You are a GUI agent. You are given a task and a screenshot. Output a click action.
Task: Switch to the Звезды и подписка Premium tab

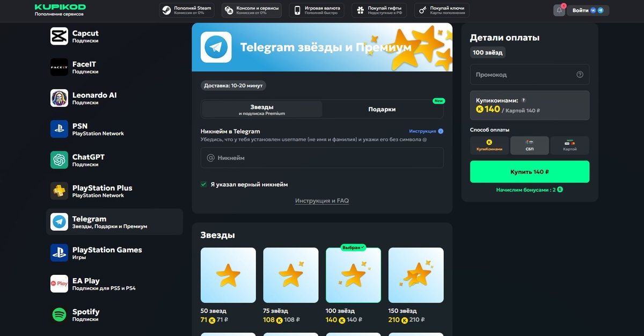(x=262, y=109)
